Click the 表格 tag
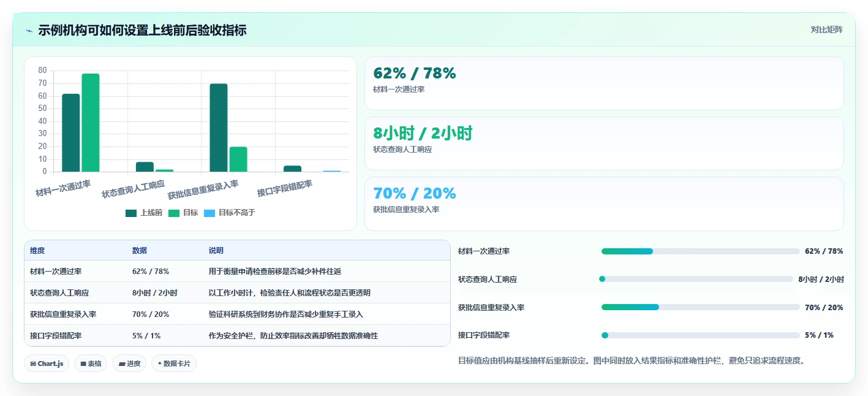Image resolution: width=868 pixels, height=396 pixels. [91, 364]
